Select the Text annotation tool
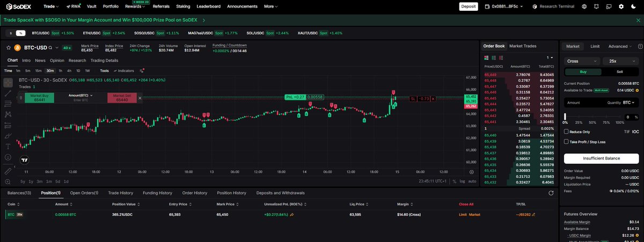 (8, 146)
